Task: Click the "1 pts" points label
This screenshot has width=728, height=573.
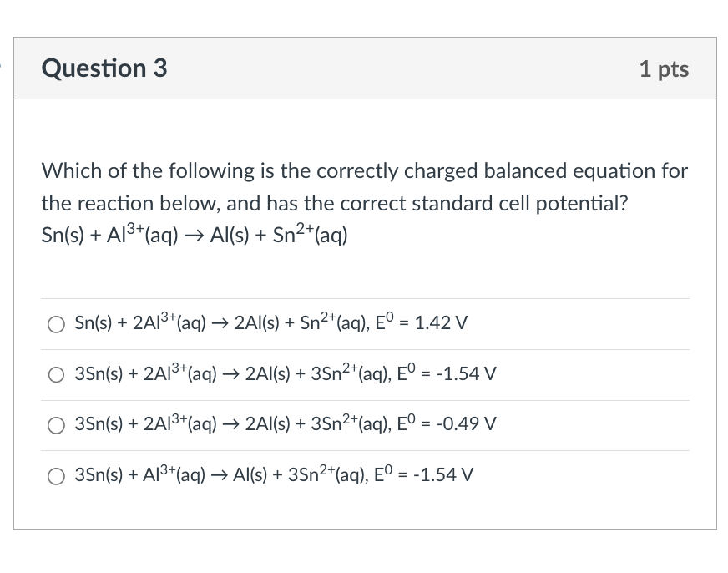Action: [664, 69]
